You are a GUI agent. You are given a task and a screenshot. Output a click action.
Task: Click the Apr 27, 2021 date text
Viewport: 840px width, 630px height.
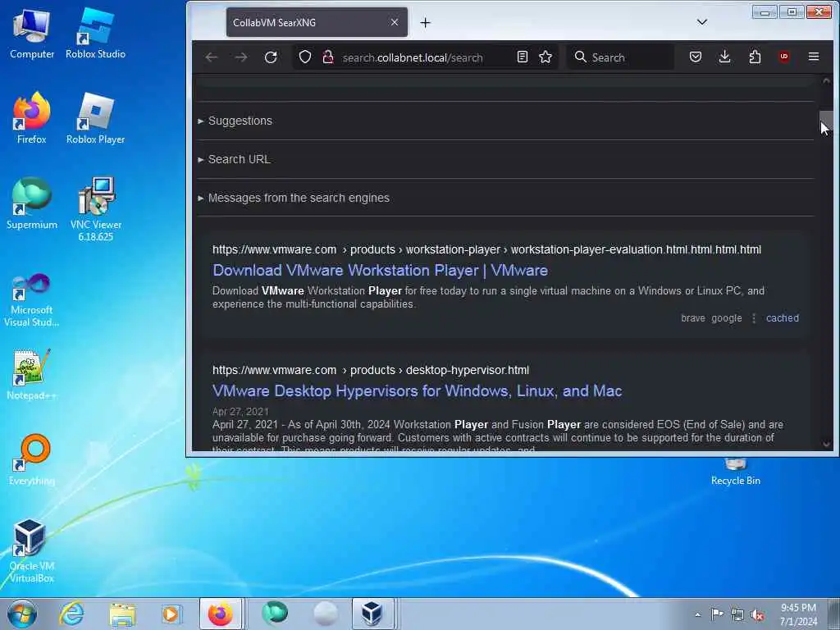point(240,412)
